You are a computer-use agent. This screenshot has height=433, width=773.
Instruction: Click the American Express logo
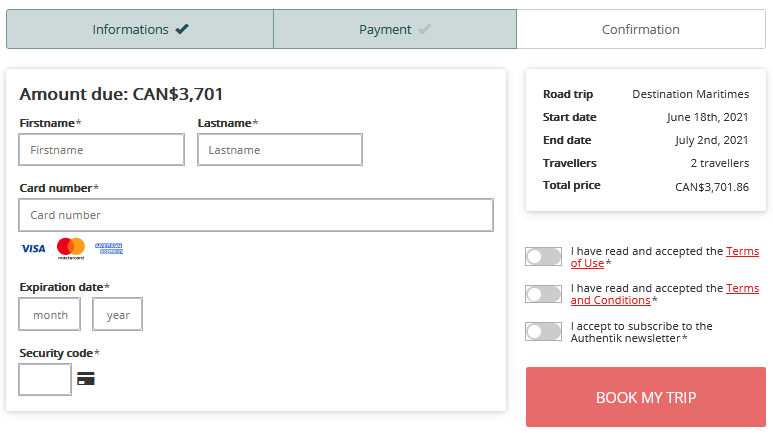[x=109, y=249]
